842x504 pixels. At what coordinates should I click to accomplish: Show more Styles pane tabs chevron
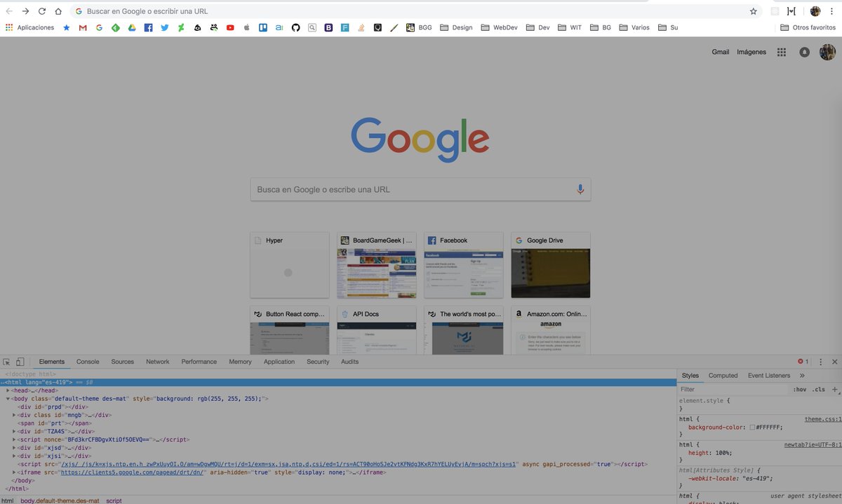click(x=802, y=376)
